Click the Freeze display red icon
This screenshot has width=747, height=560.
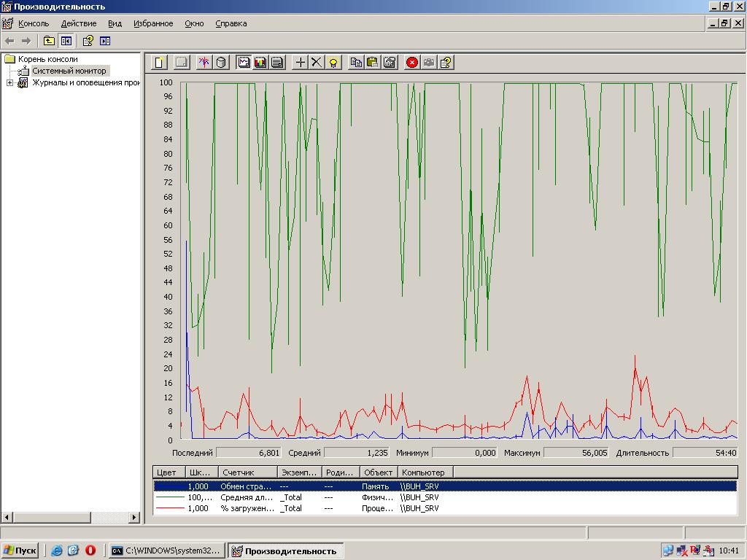click(412, 63)
